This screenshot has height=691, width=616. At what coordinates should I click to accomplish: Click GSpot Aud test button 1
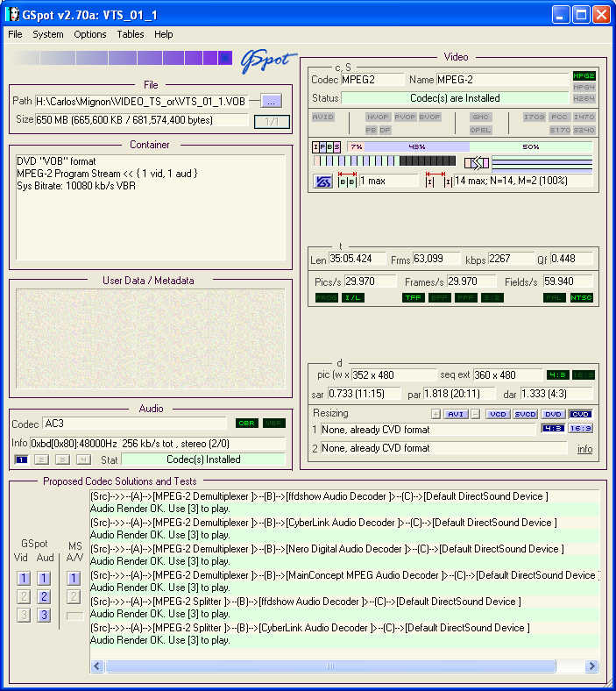[44, 578]
